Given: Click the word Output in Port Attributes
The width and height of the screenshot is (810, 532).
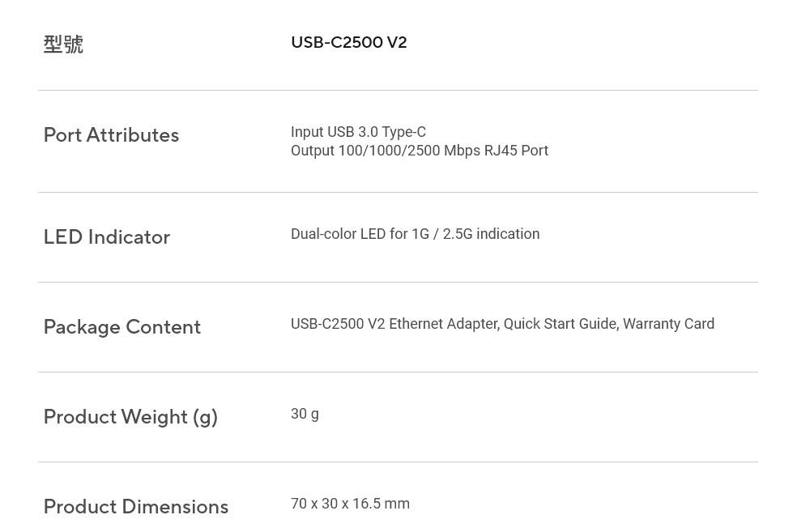Looking at the screenshot, I should point(312,151).
